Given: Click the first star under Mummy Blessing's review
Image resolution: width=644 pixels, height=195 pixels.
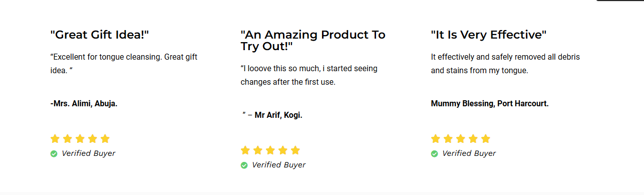Looking at the screenshot, I should [x=436, y=139].
